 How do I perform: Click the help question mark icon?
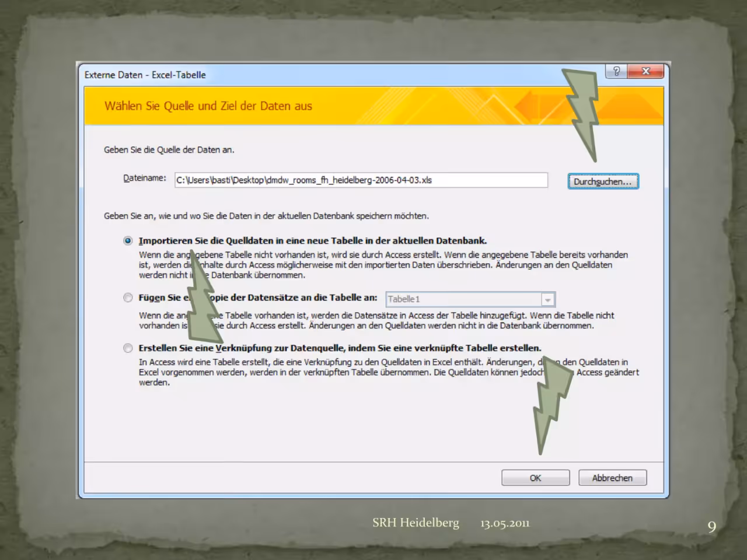point(616,71)
